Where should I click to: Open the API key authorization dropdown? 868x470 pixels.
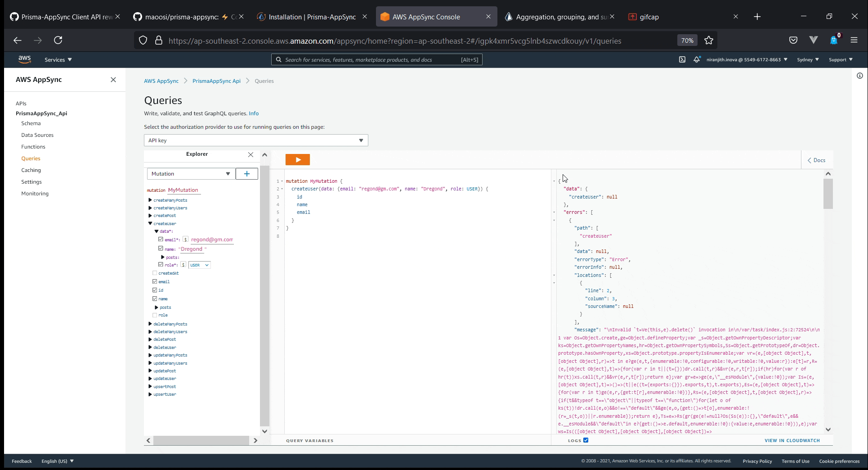pos(256,140)
